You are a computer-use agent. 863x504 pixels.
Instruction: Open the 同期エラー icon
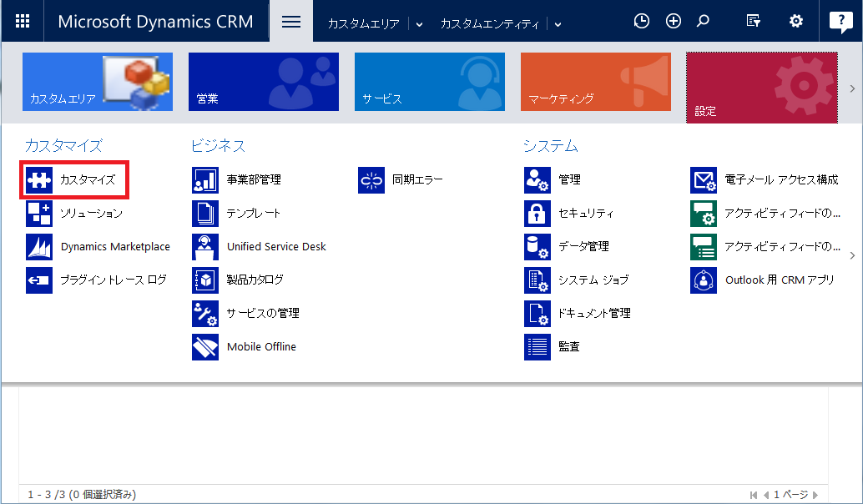tap(371, 180)
